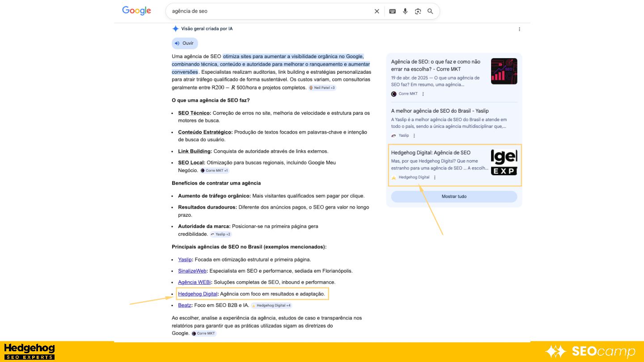Click the AI overview sparkle icon
The height and width of the screenshot is (362, 644).
175,29
